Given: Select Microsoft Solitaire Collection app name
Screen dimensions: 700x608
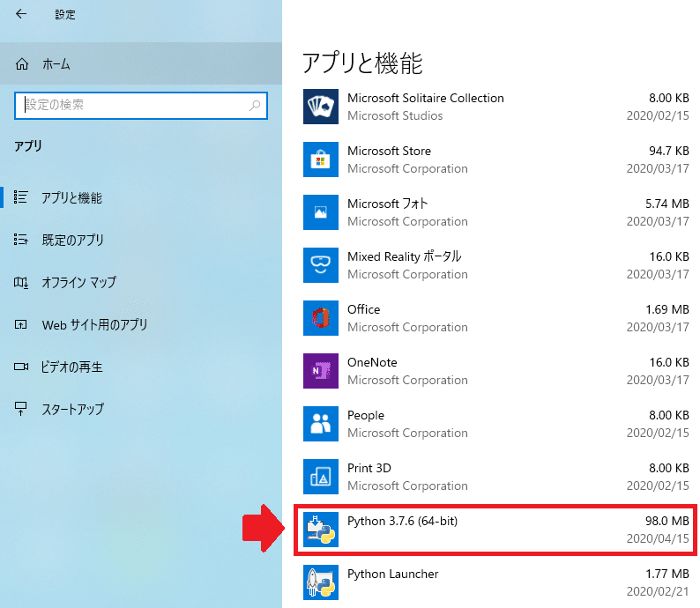Looking at the screenshot, I should [x=426, y=98].
